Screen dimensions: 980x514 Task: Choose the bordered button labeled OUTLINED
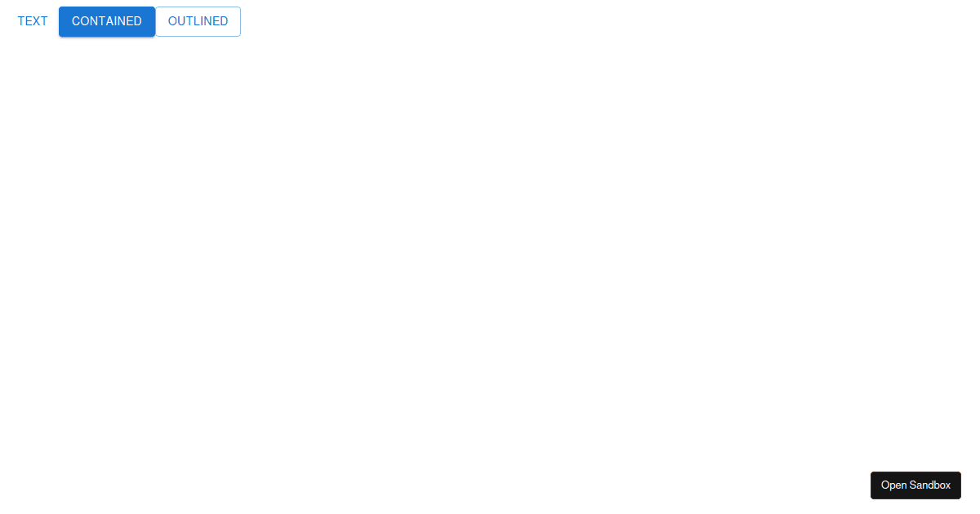pyautogui.click(x=198, y=21)
